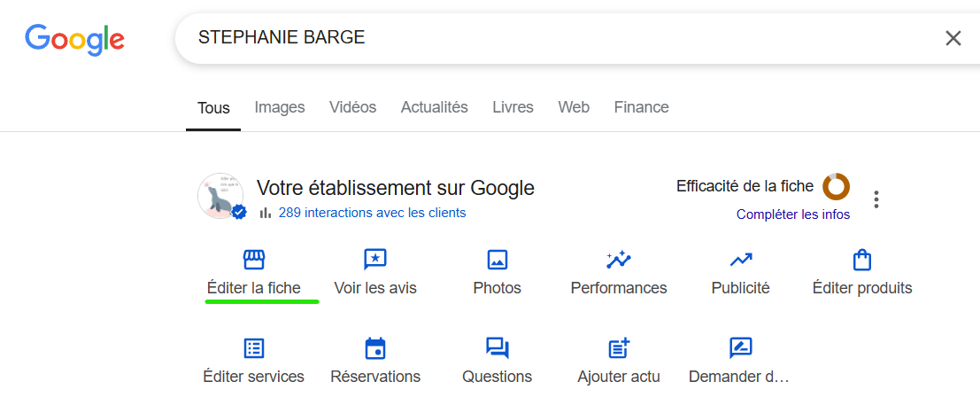980x413 pixels.
Task: Click the Éditer produits label
Action: [x=862, y=288]
